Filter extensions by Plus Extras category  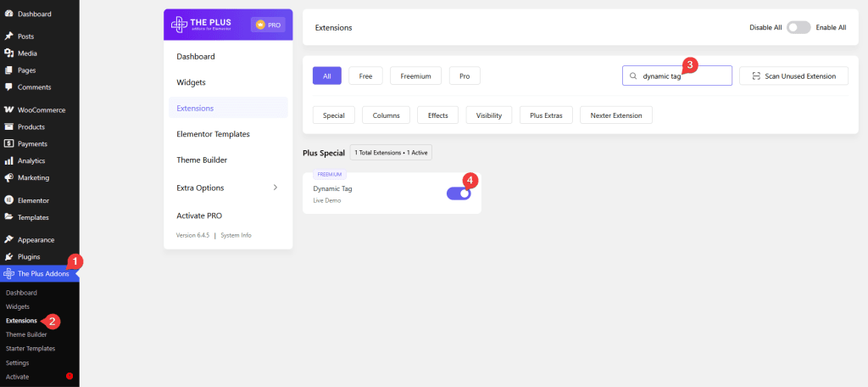pyautogui.click(x=546, y=115)
